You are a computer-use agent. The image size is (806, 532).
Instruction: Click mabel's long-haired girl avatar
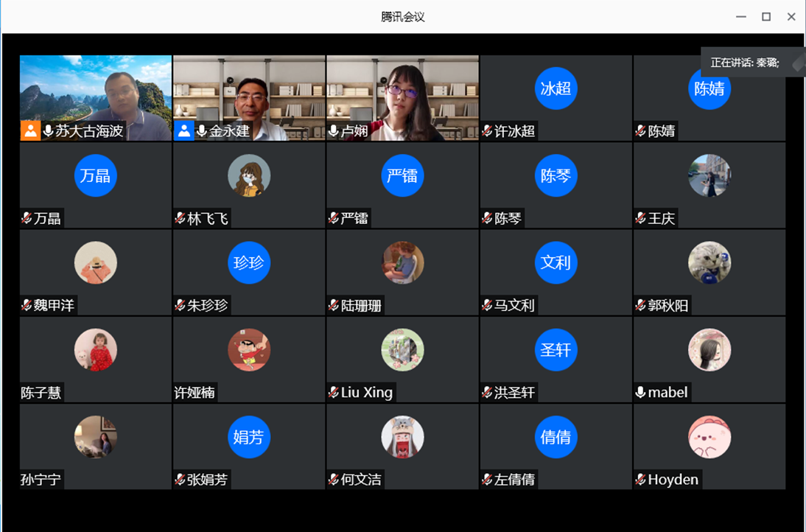pyautogui.click(x=709, y=350)
